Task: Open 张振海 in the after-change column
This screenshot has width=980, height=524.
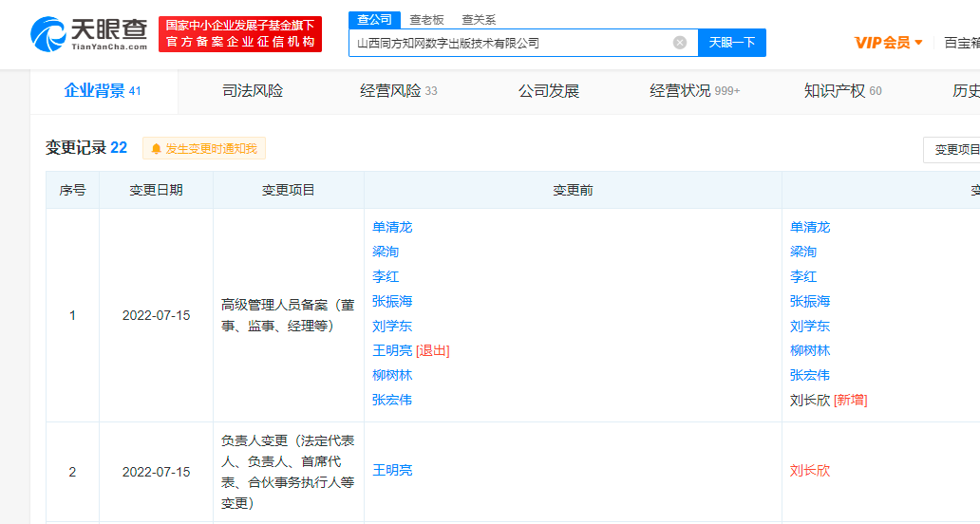Action: tap(810, 302)
